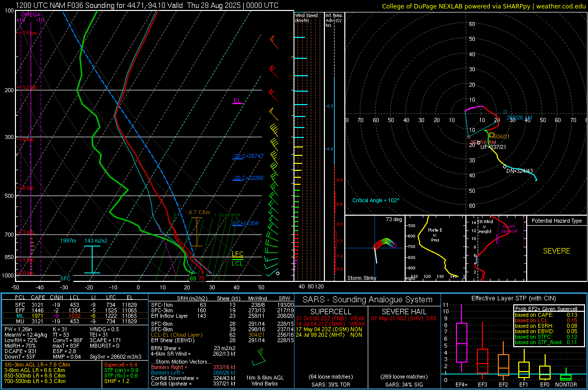Select the "Eff Inflow Layer" row label

(169, 316)
